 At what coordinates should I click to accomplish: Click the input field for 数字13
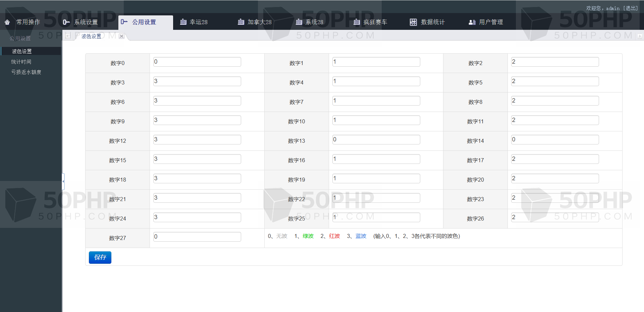(376, 140)
